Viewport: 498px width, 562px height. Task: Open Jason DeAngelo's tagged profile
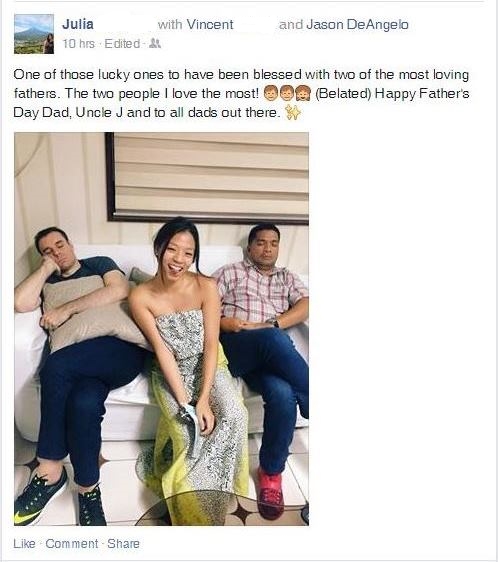[357, 24]
